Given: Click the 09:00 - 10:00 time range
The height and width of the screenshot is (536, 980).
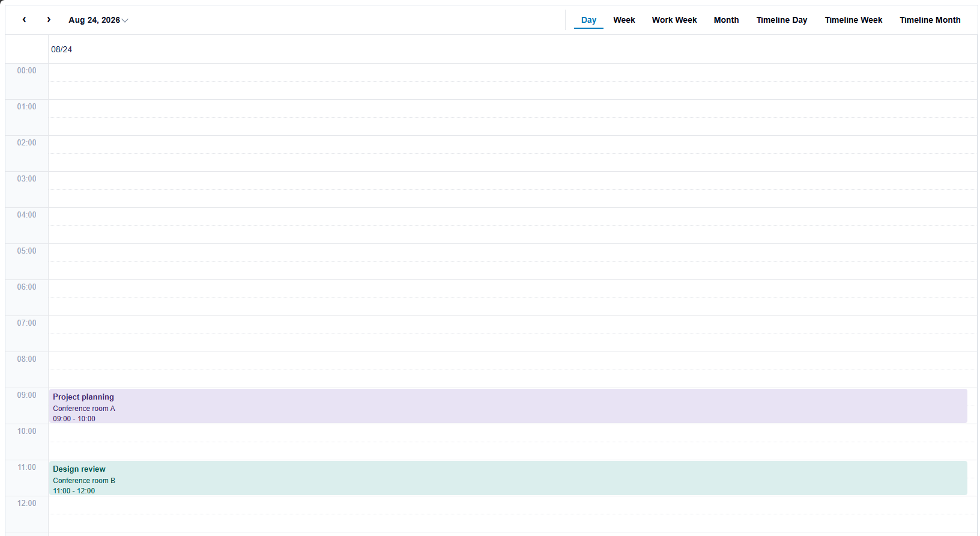Looking at the screenshot, I should [x=74, y=419].
